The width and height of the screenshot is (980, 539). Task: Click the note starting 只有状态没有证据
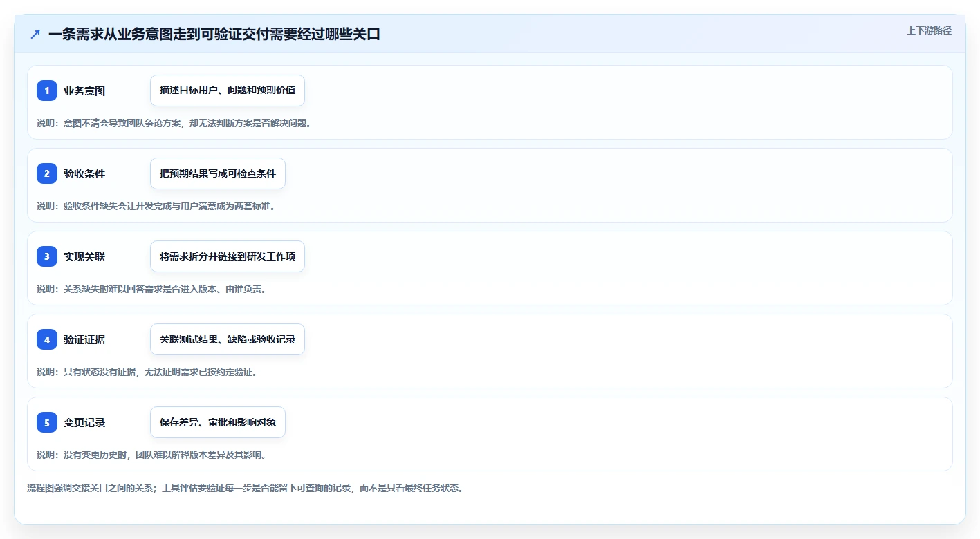[x=147, y=372]
